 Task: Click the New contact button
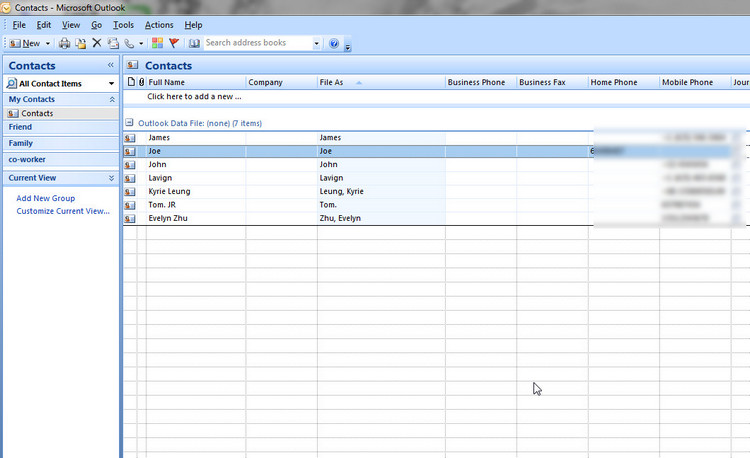(24, 44)
